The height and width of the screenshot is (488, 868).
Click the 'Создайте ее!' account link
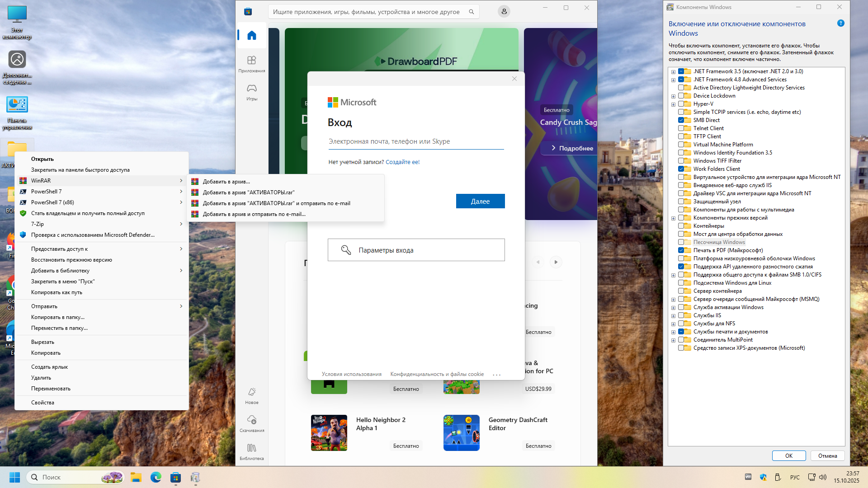point(402,162)
